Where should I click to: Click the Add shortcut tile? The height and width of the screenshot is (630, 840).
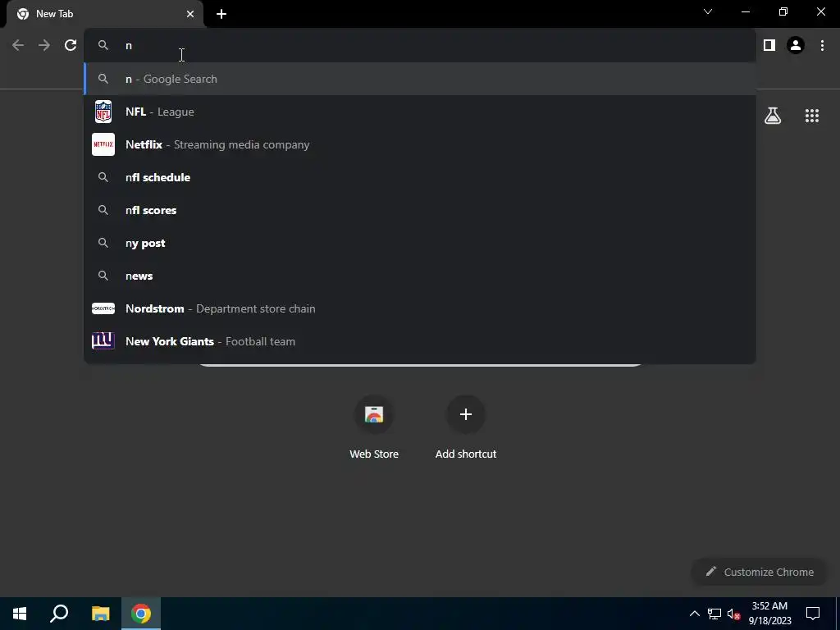click(466, 427)
